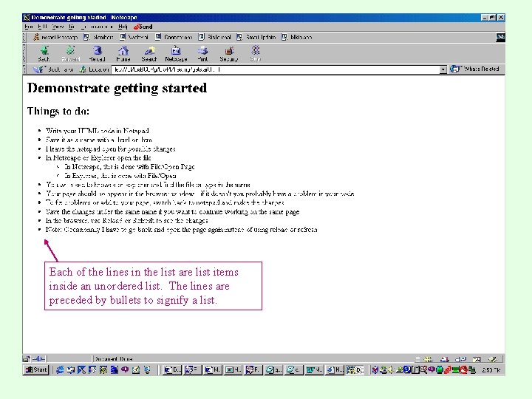
Task: Open Navigator from the component bar
Action: [x=428, y=358]
